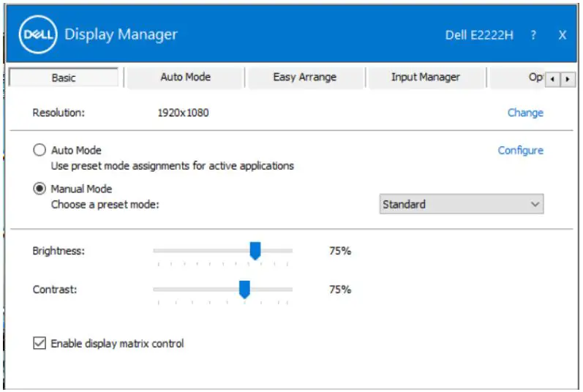Open the Input Manager tab
This screenshot has height=392, width=583.
(x=426, y=78)
